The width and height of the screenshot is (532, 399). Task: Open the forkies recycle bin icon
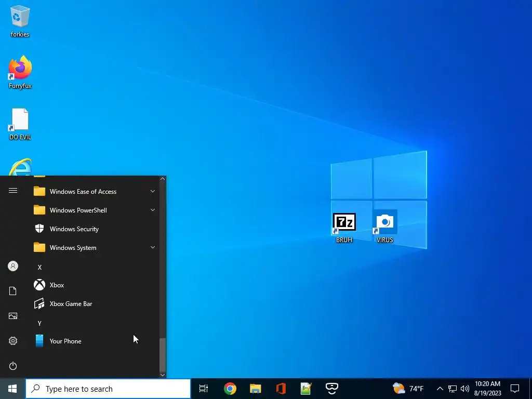click(20, 21)
